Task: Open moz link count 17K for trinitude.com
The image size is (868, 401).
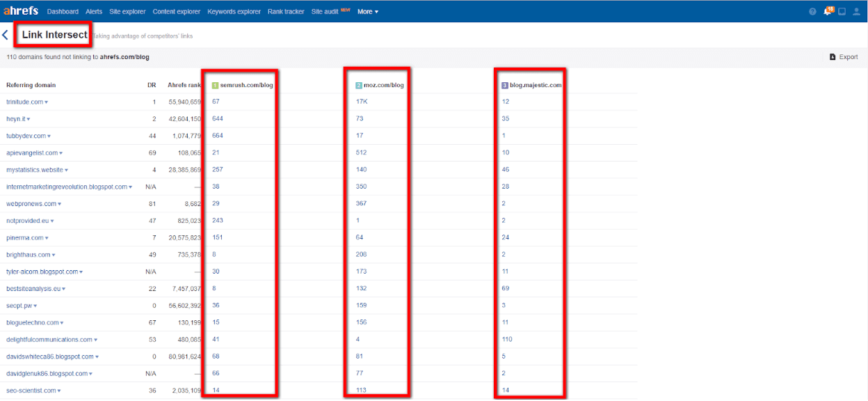Action: point(362,102)
